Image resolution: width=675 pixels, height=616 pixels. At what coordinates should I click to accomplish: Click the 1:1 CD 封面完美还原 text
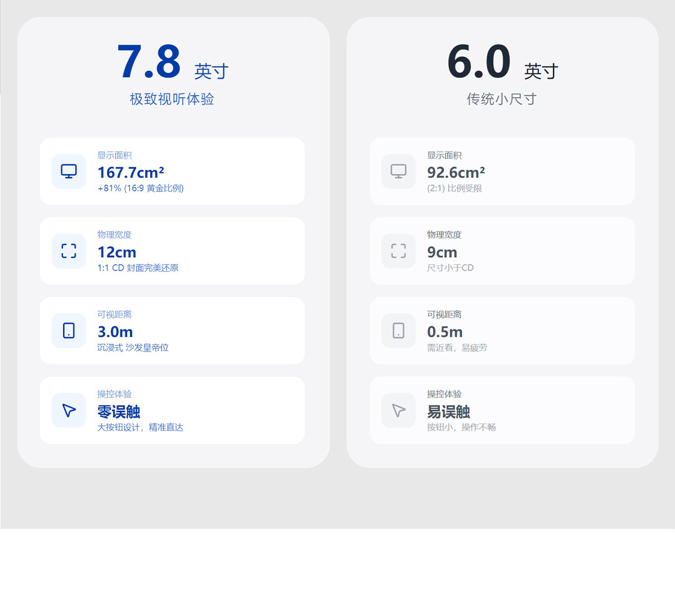(x=138, y=268)
